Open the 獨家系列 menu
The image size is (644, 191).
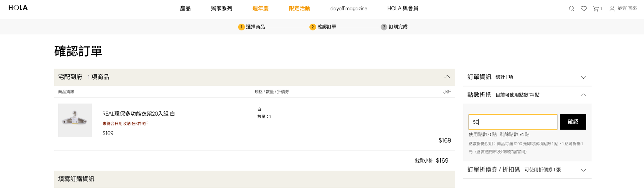coord(221,8)
